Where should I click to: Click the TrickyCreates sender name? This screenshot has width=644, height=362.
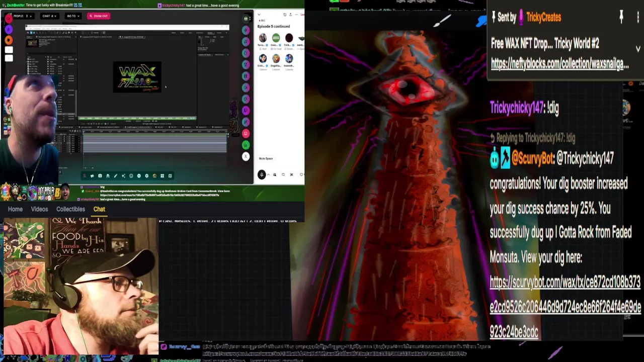click(543, 17)
